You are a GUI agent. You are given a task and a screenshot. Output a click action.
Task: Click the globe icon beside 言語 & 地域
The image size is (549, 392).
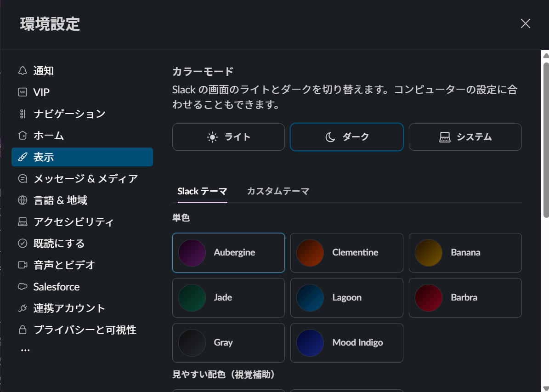23,200
